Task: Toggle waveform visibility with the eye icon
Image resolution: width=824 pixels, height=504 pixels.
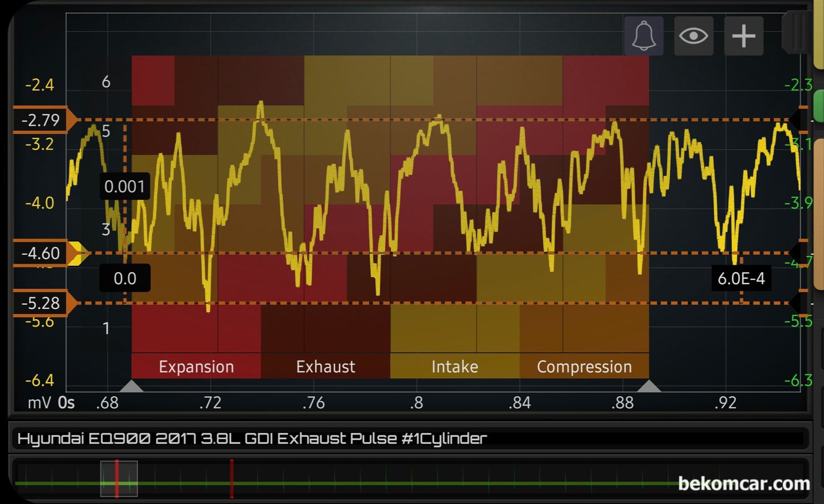Action: click(693, 36)
